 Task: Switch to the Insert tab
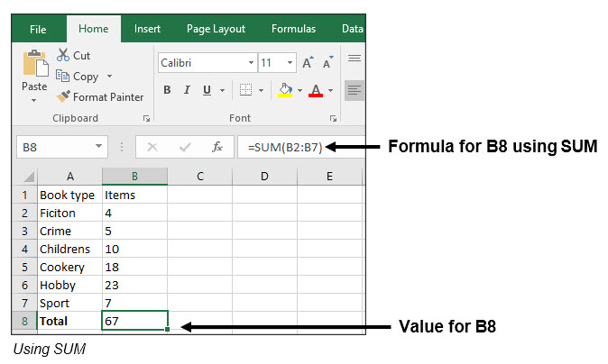pos(147,29)
